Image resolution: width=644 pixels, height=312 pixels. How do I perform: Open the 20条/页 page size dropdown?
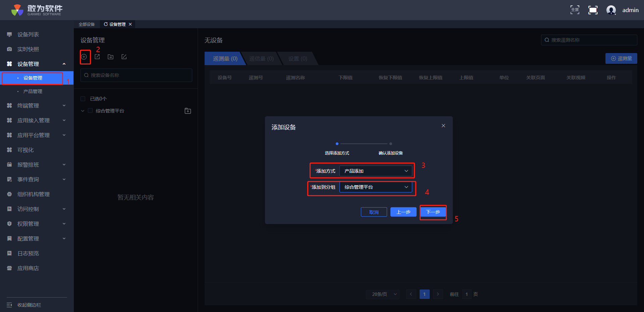[383, 294]
